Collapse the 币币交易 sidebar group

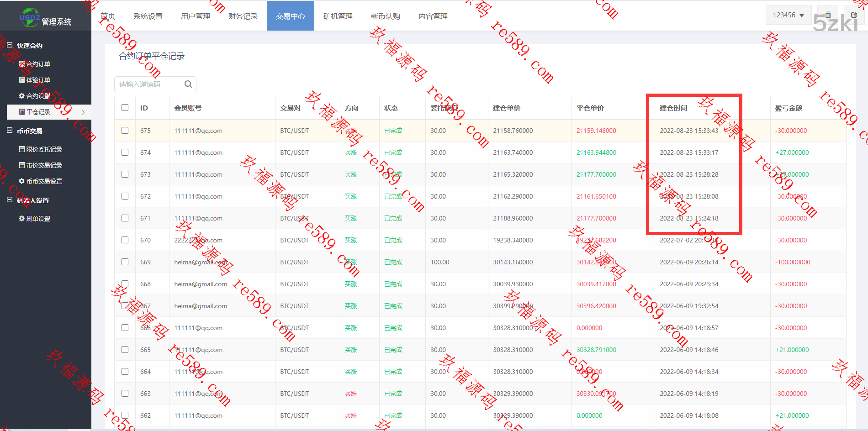(x=10, y=131)
